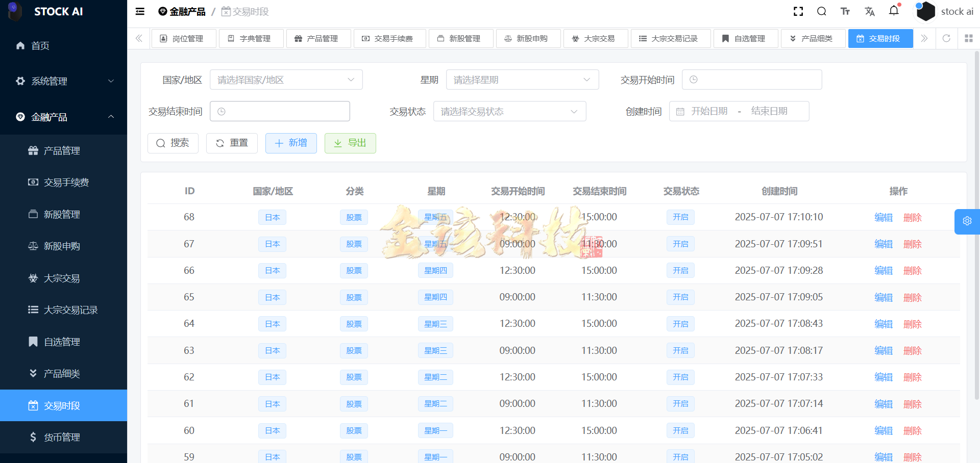Open the floating settings gear on the right

(x=967, y=221)
